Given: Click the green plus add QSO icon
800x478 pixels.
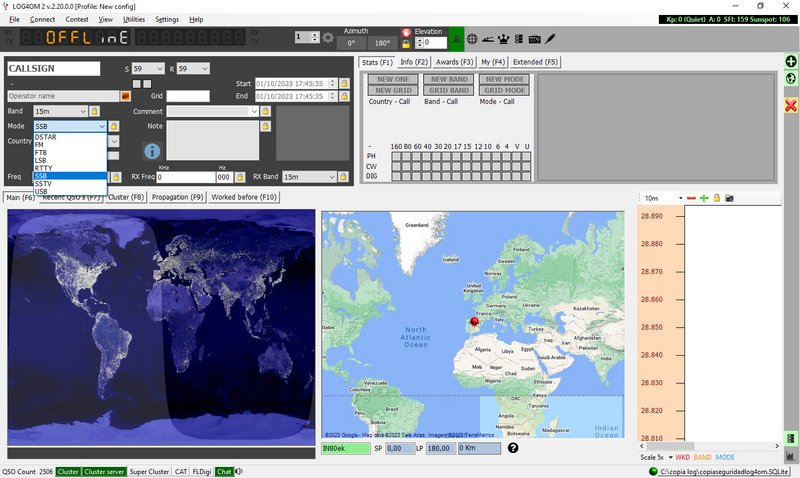Looking at the screenshot, I should tap(791, 62).
